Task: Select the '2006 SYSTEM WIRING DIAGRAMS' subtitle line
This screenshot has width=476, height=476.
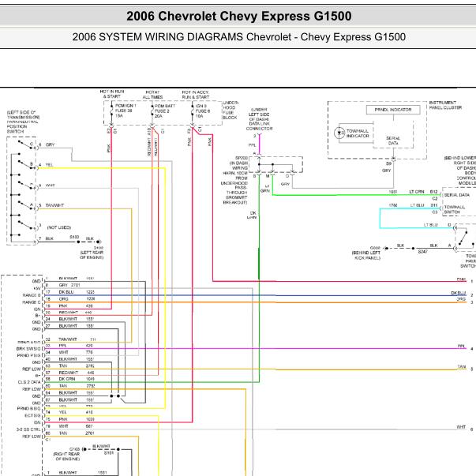Action: click(x=239, y=37)
